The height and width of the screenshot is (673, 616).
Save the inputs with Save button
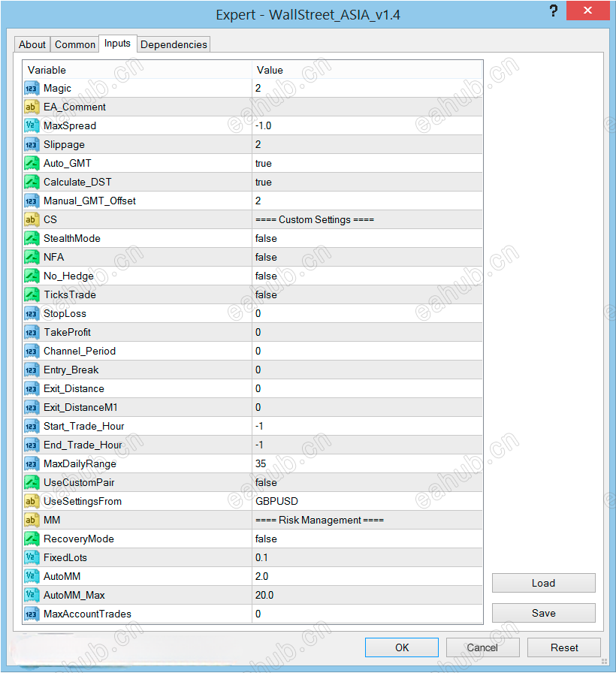click(543, 613)
